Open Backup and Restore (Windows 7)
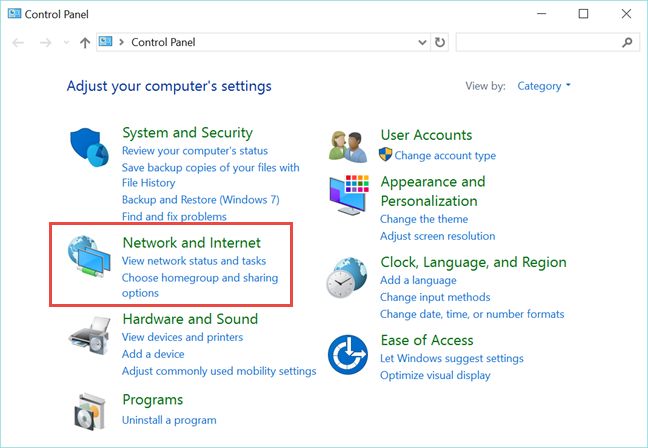The width and height of the screenshot is (648, 448). click(201, 200)
